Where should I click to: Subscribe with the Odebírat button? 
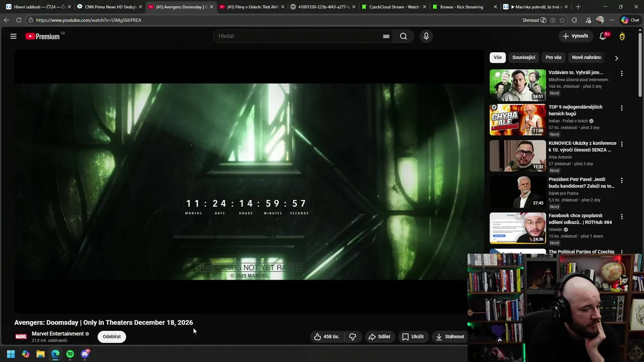tap(112, 337)
